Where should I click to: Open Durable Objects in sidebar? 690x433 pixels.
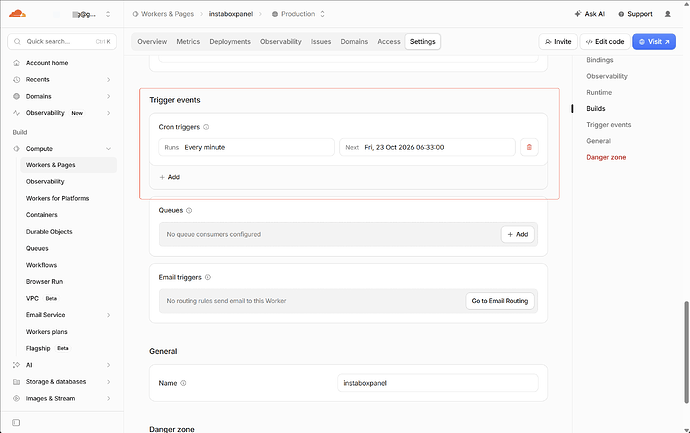49,231
